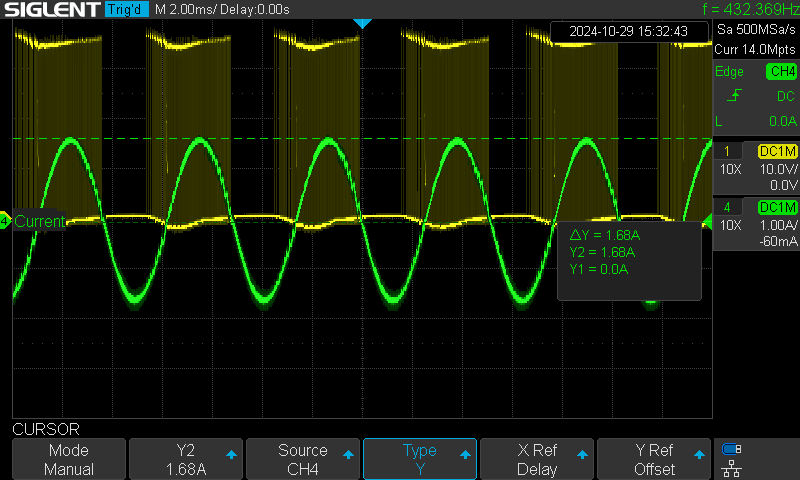Viewport: 800px width, 480px height.
Task: Click channel 4 -60mA offset value
Action: tap(779, 241)
